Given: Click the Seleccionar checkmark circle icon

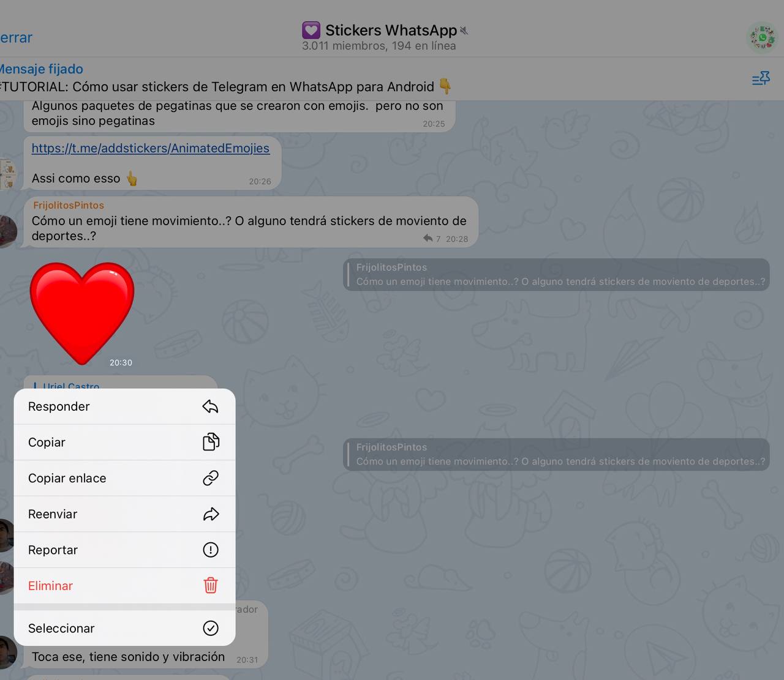Looking at the screenshot, I should click(211, 628).
